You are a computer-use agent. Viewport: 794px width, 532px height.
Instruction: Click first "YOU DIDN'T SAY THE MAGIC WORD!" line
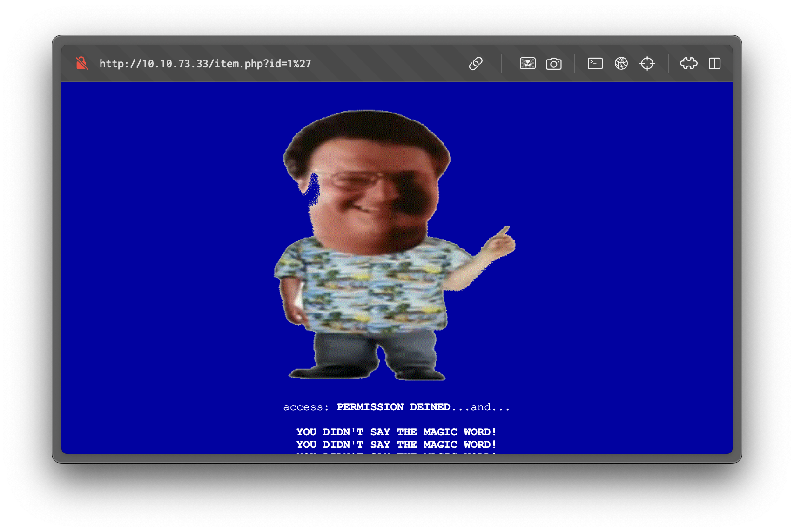397,432
